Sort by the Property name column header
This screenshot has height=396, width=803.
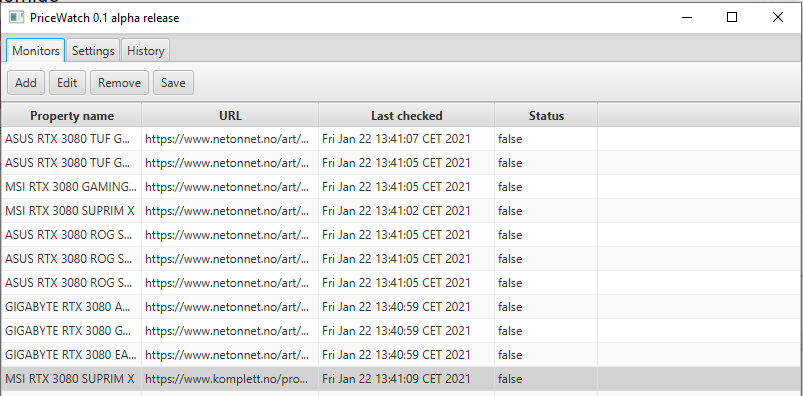pos(72,116)
